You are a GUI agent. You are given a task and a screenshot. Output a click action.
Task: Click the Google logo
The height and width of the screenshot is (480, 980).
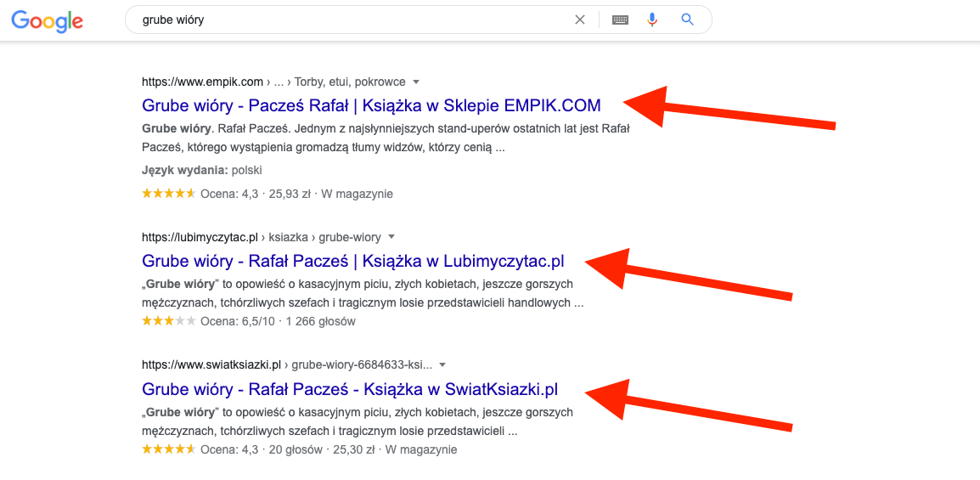point(47,20)
